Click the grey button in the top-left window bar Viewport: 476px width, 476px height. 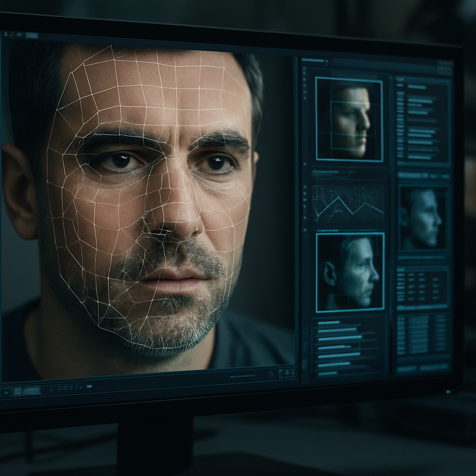32,35
